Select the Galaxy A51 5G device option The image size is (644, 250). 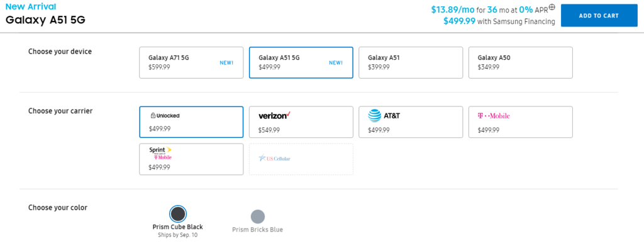coord(301,62)
